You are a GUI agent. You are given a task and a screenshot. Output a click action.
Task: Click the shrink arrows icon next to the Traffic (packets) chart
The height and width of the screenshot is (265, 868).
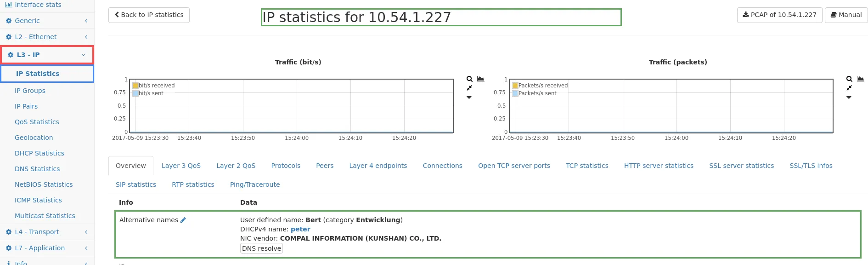coord(849,88)
